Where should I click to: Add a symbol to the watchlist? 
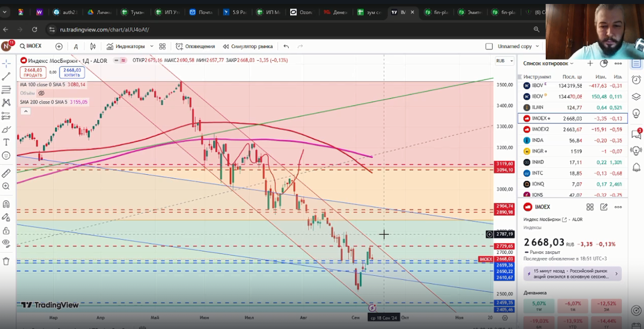pos(590,63)
